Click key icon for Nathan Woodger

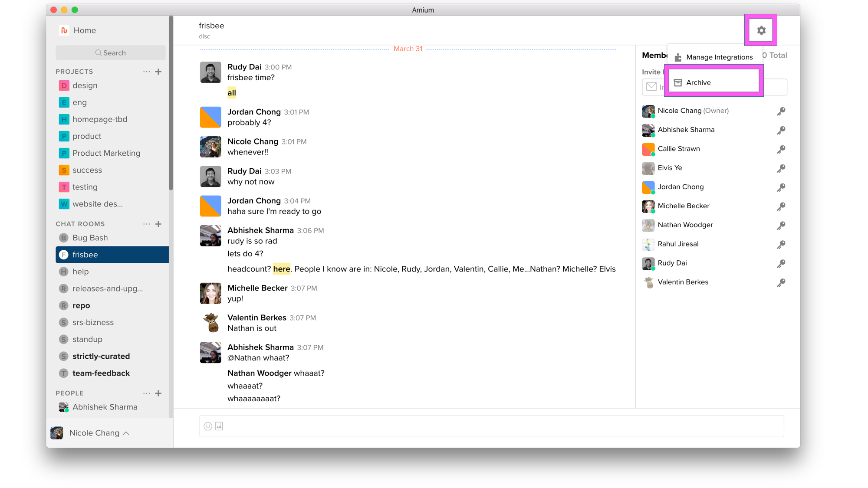coord(781,226)
